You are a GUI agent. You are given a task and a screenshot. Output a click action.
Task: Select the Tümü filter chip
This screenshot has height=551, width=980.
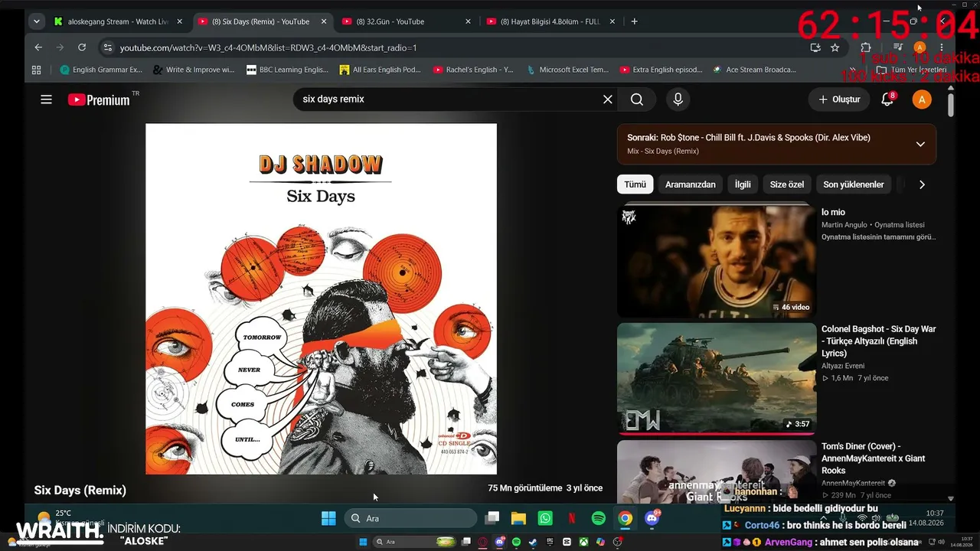635,184
